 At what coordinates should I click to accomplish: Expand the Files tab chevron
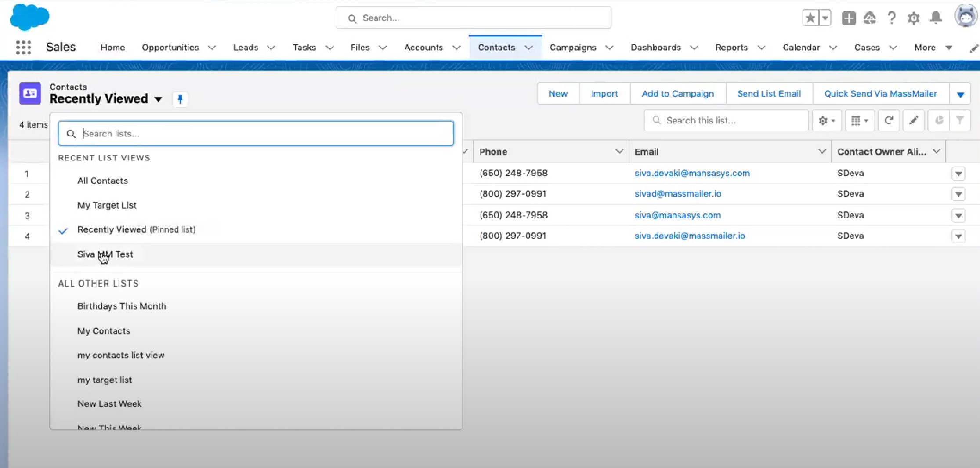click(383, 47)
